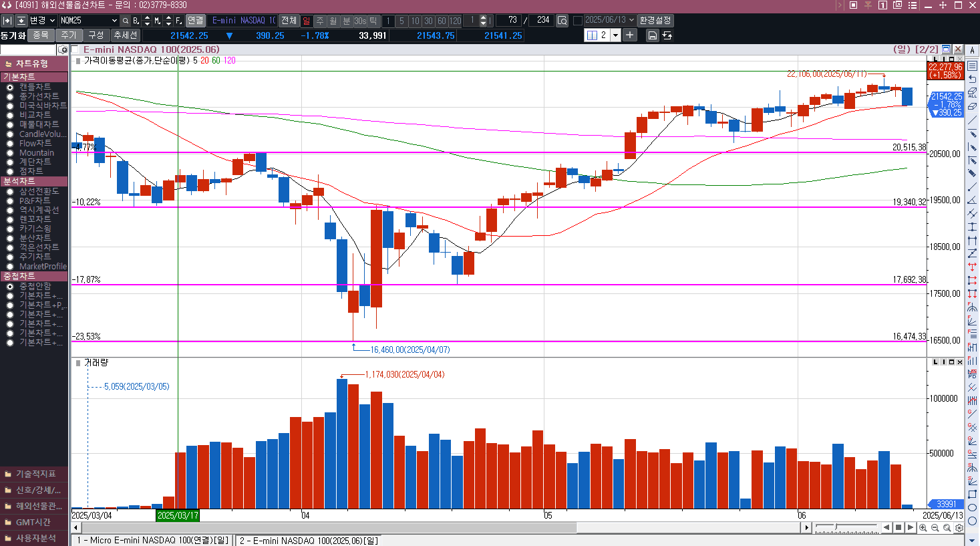Image resolution: width=980 pixels, height=546 pixels.
Task: Select the 미국식바차트 radio option
Action: click(10, 106)
